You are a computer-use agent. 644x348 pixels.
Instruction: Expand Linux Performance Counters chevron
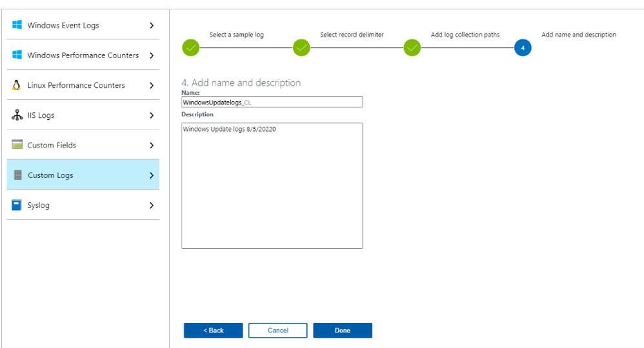tap(152, 85)
